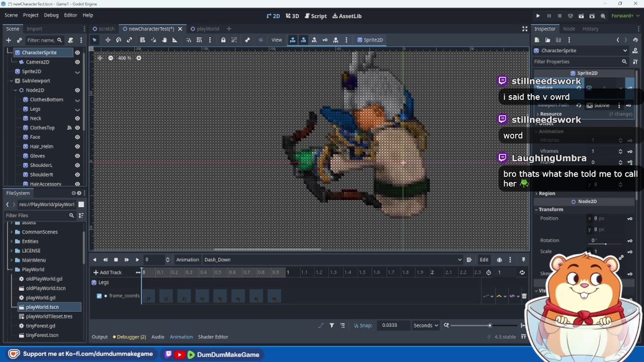This screenshot has width=644, height=362.
Task: Save the resource in Inspector
Action: point(558,40)
